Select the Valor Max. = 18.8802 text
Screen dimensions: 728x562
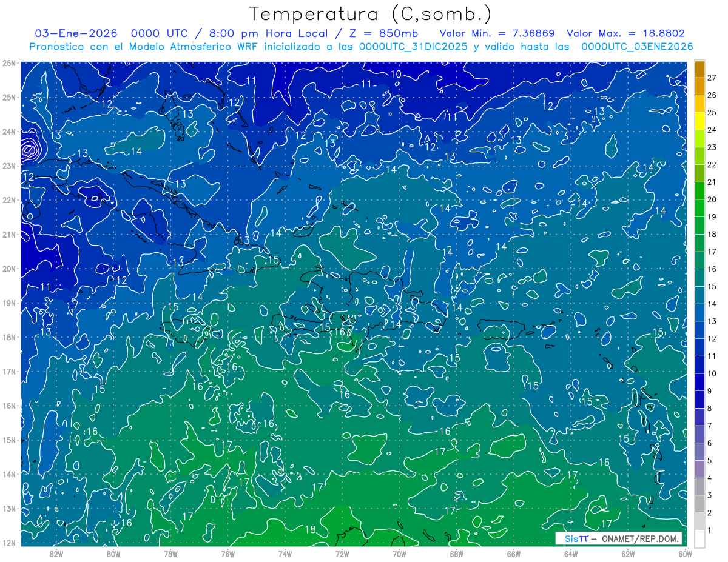click(626, 34)
